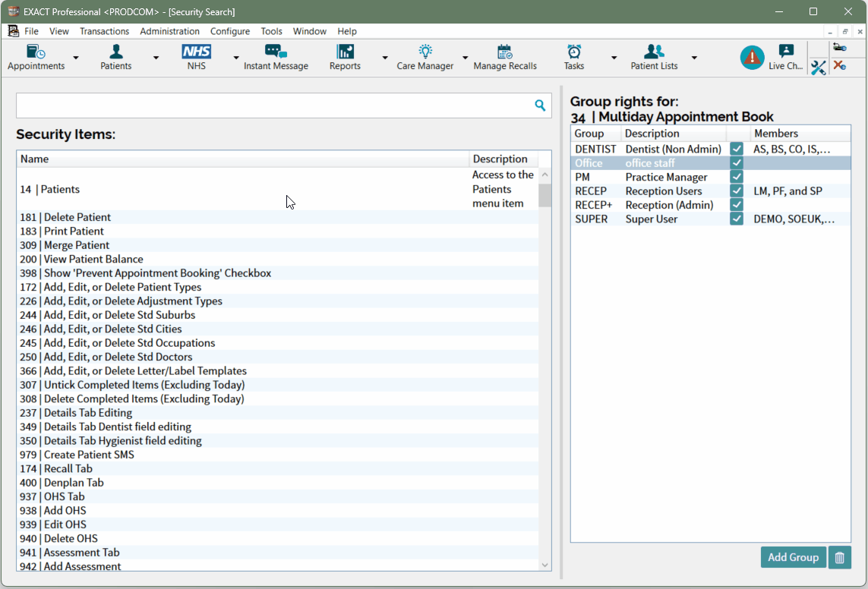
Task: Open the Administration menu
Action: click(x=169, y=32)
